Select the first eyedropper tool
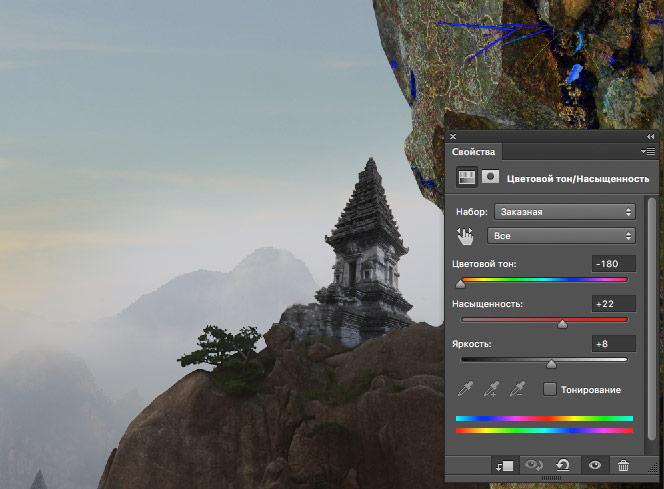This screenshot has height=489, width=664. [465, 389]
